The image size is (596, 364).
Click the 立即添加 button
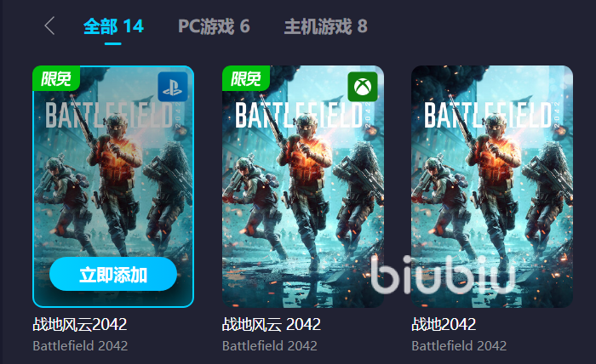[x=113, y=274]
